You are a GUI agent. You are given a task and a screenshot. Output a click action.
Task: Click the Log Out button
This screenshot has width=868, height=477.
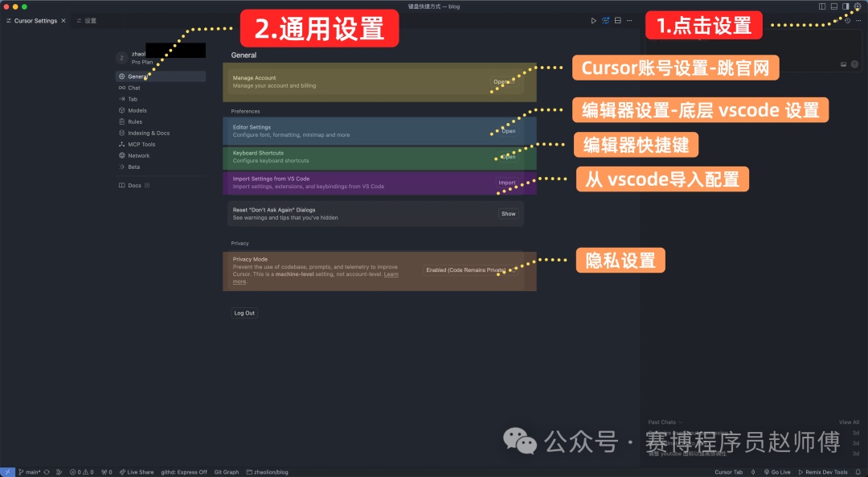pyautogui.click(x=244, y=313)
